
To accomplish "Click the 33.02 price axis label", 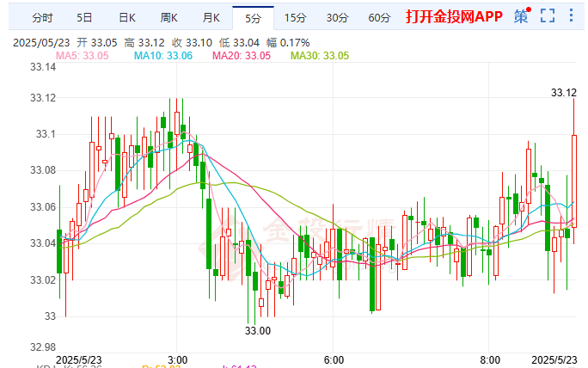I will click(x=43, y=279).
